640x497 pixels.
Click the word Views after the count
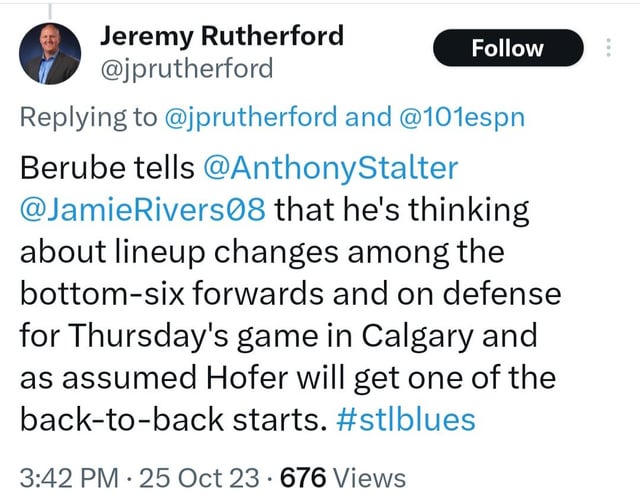coord(369,478)
